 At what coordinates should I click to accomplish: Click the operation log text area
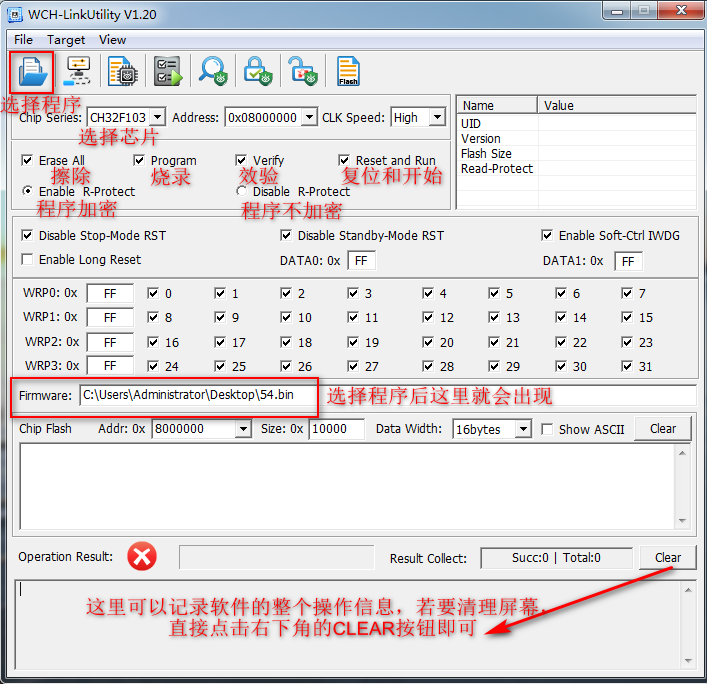click(x=347, y=624)
